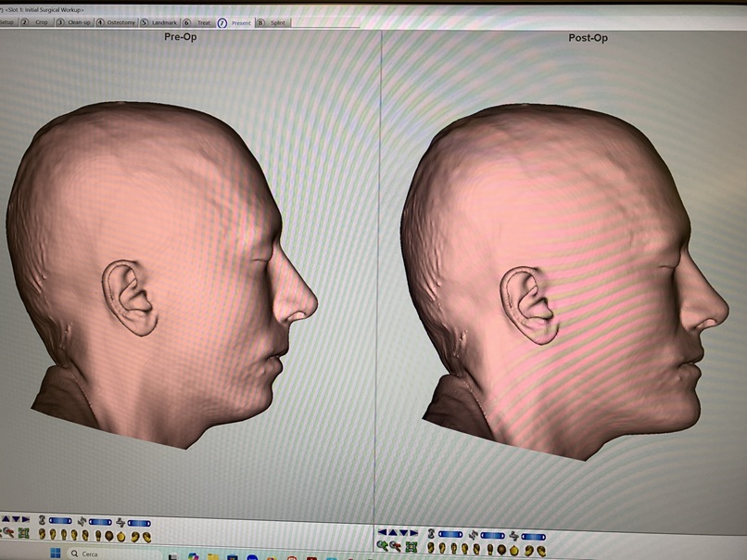Click the Pre-Op 3D head model view
This screenshot has width=747, height=560.
[x=162, y=276]
